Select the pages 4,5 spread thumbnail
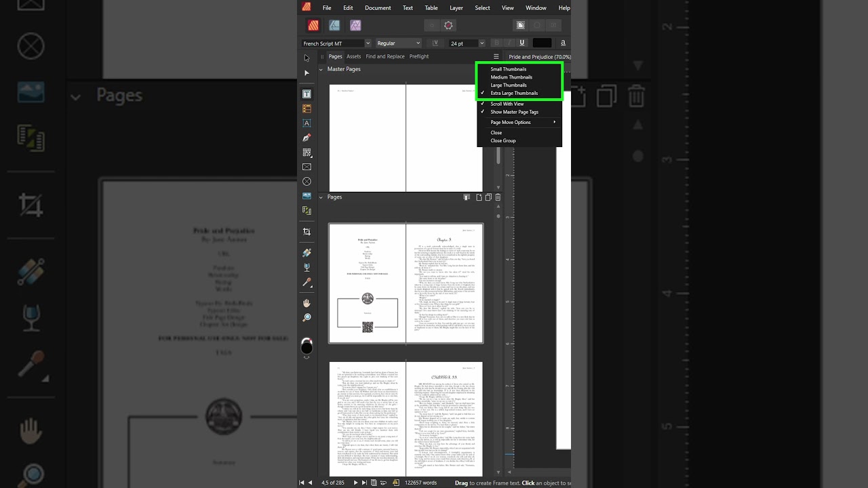 (x=406, y=283)
